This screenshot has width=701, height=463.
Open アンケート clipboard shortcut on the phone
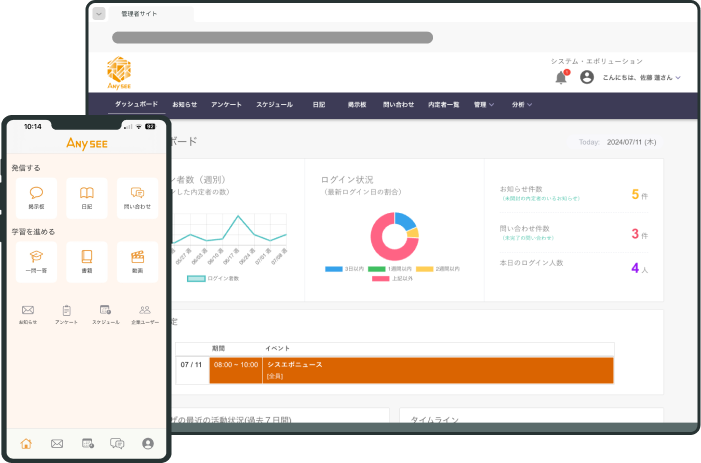(x=66, y=314)
